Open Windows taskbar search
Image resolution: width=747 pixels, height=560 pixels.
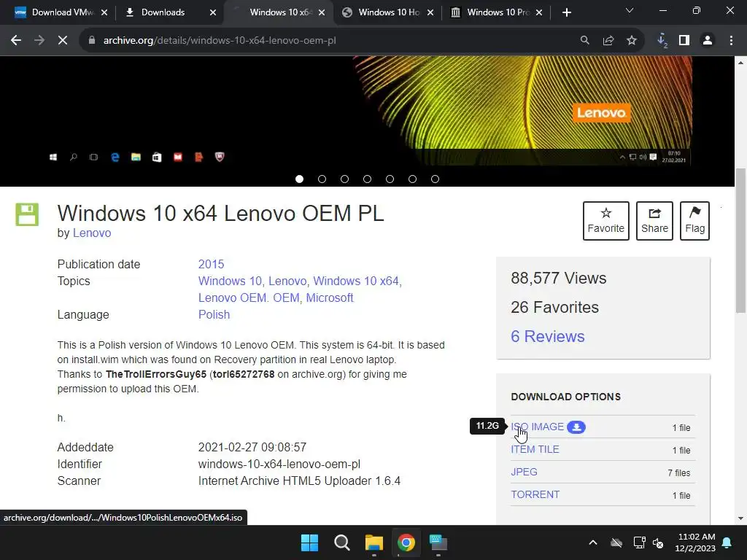pyautogui.click(x=341, y=542)
